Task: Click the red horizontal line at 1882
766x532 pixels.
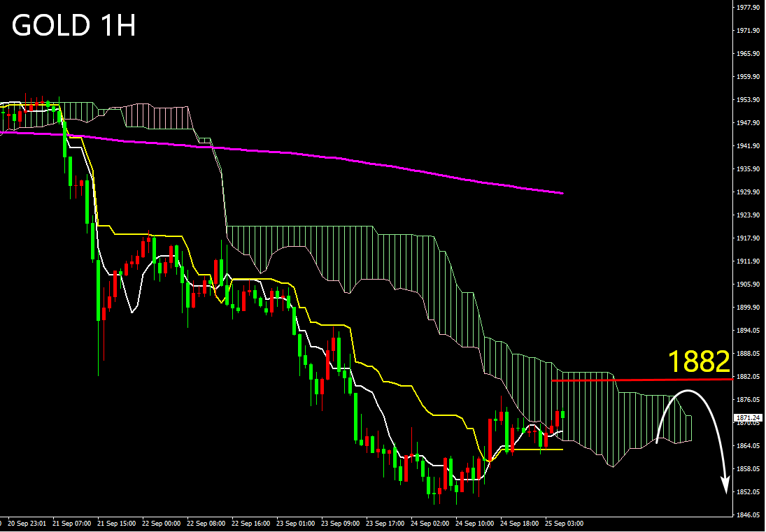Action: pyautogui.click(x=644, y=380)
